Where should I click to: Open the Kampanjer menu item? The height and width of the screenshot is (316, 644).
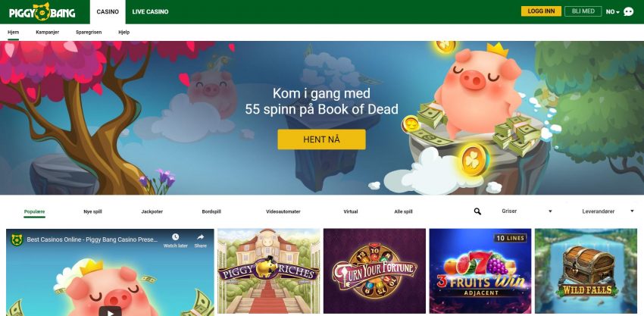click(x=47, y=32)
